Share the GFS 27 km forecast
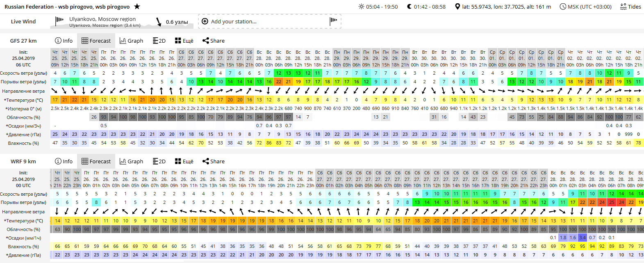This screenshot has width=644, height=263. point(214,41)
